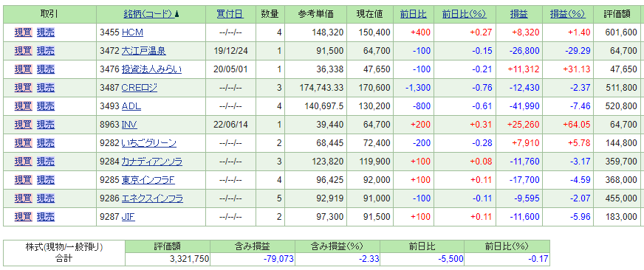Open the カナディアンソラ stock link
Screen dimensions: 644x270
[x=152, y=162]
